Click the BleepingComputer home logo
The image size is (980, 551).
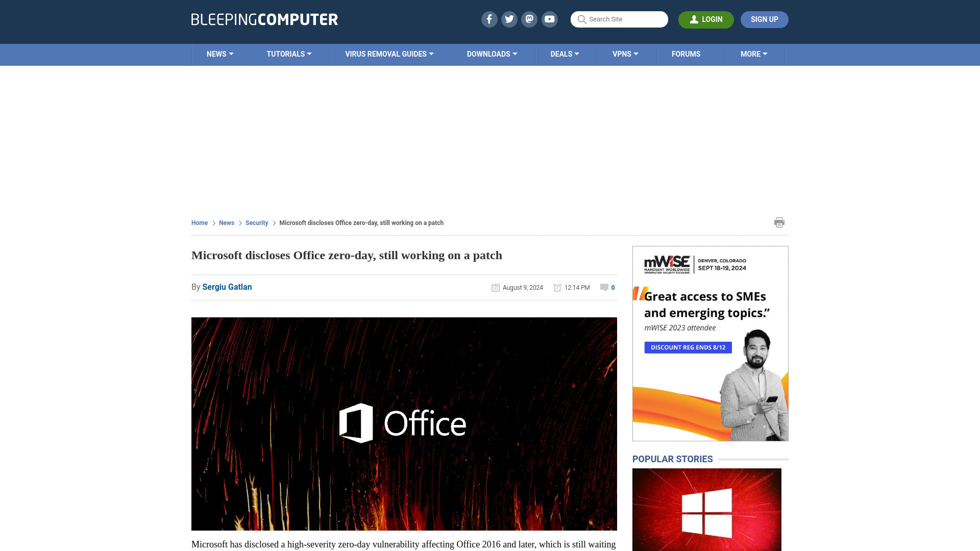click(264, 19)
